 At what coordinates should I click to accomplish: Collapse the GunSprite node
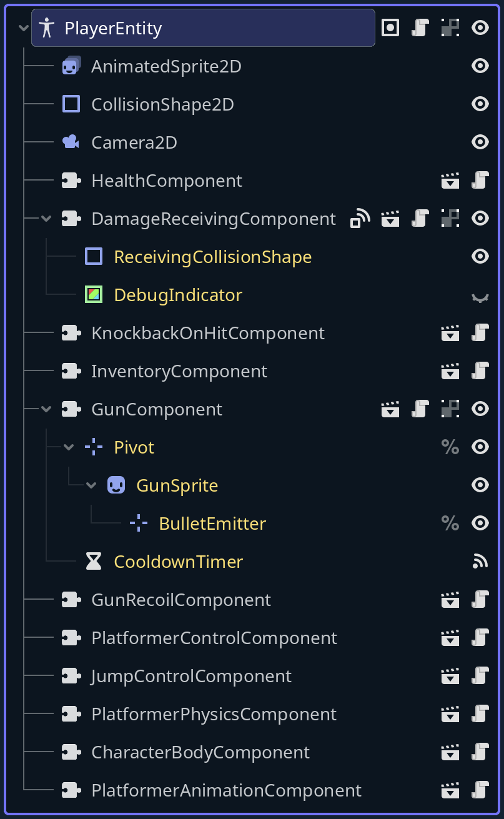pos(91,485)
